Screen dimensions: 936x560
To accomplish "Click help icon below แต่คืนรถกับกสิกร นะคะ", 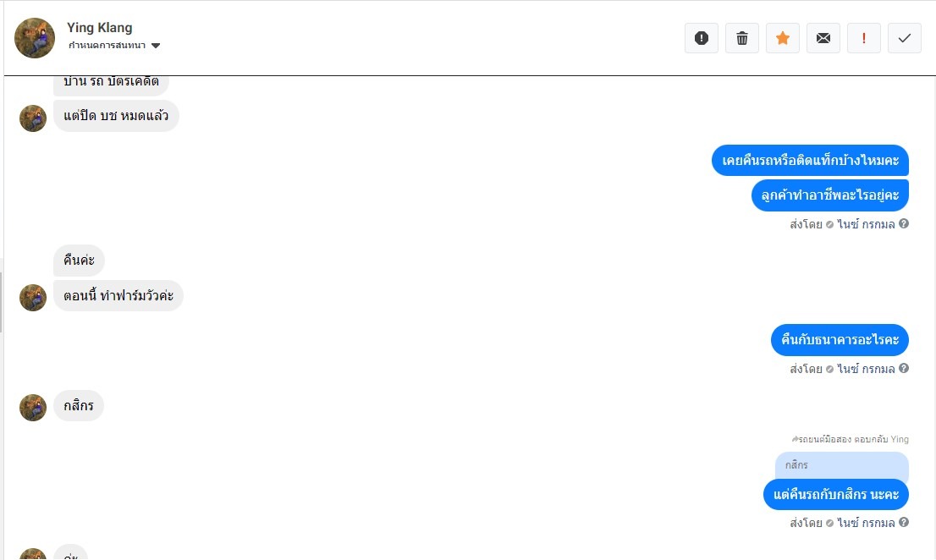I will pos(904,523).
